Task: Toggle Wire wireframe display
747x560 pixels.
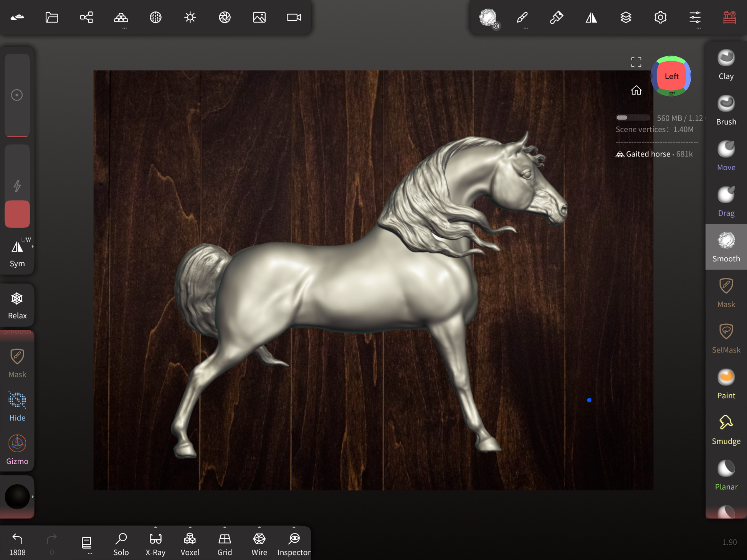Action: [x=259, y=544]
